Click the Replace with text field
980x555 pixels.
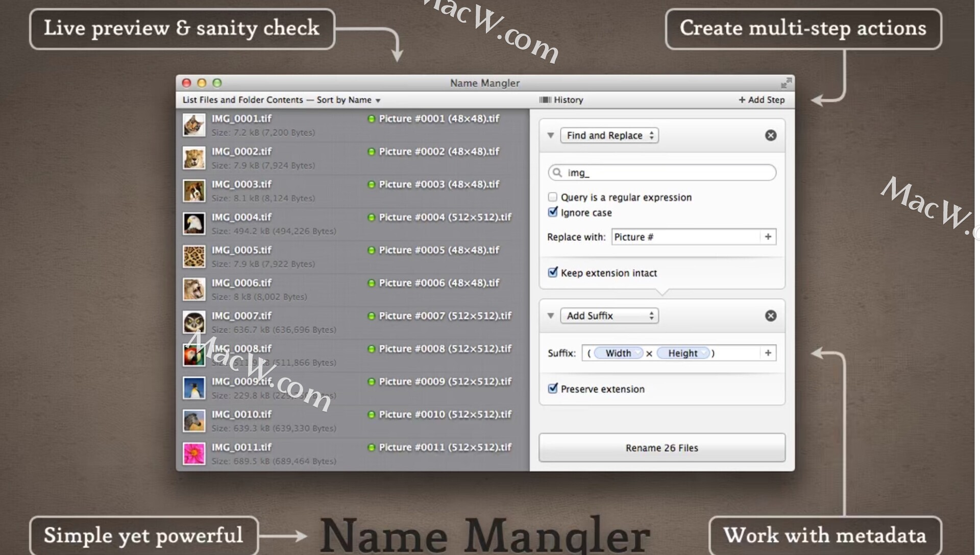685,236
